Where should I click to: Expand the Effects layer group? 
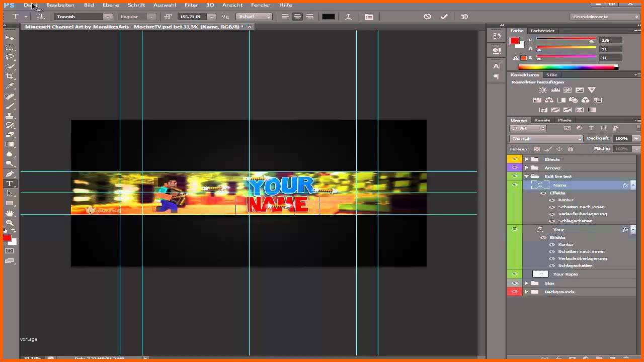pyautogui.click(x=527, y=159)
